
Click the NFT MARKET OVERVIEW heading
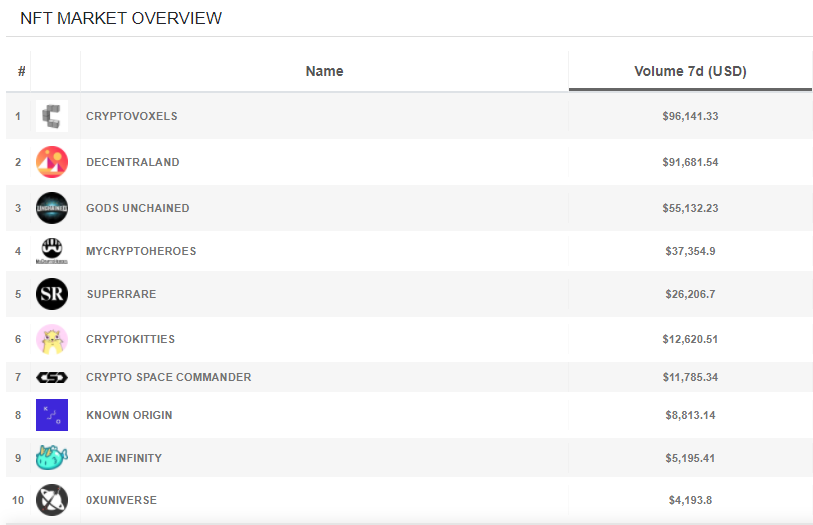pyautogui.click(x=121, y=18)
